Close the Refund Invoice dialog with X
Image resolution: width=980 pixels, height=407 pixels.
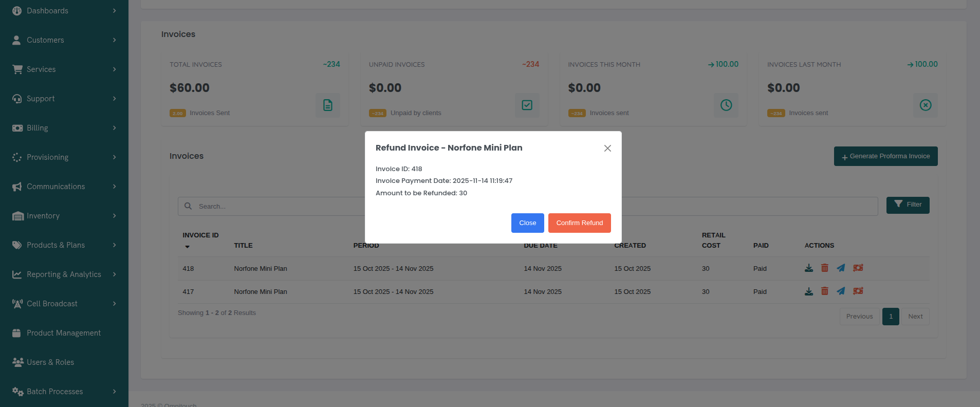(607, 148)
